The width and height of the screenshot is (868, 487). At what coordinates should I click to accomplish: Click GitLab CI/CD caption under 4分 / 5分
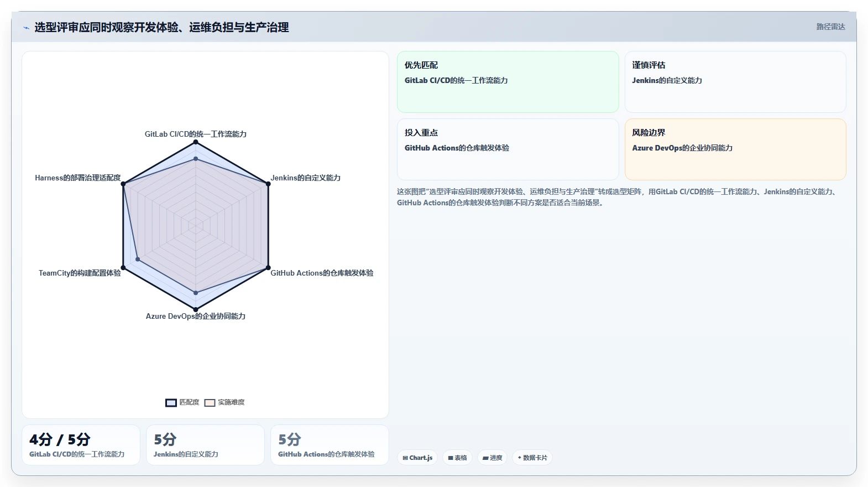[x=77, y=454]
